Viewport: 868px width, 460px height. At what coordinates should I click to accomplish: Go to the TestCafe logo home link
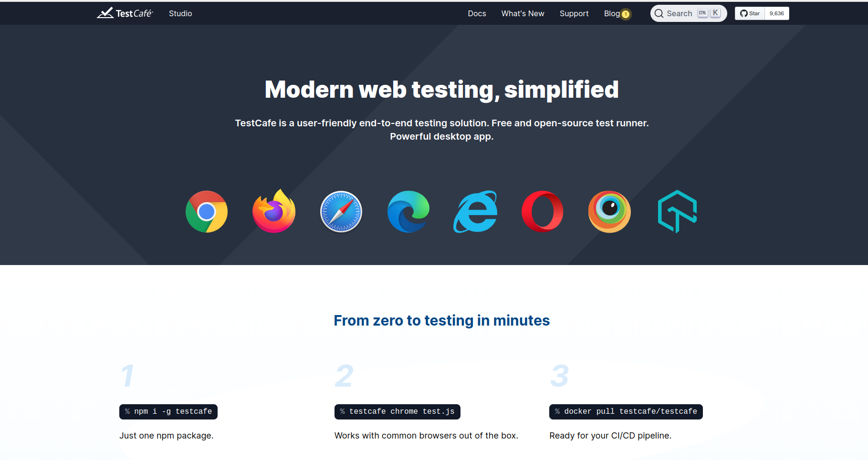click(x=125, y=13)
